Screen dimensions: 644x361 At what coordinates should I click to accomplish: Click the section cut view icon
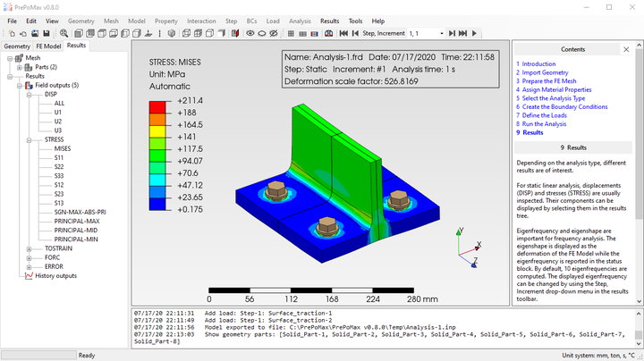(x=235, y=33)
